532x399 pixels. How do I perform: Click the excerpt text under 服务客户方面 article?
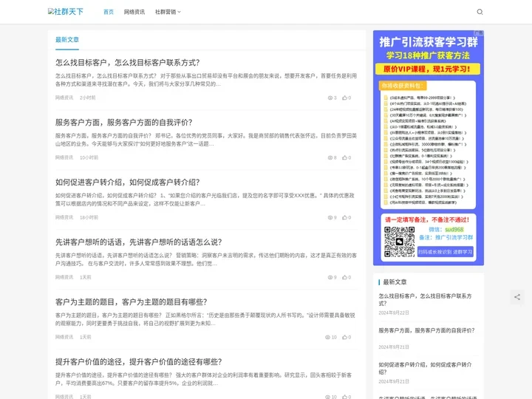point(206,140)
